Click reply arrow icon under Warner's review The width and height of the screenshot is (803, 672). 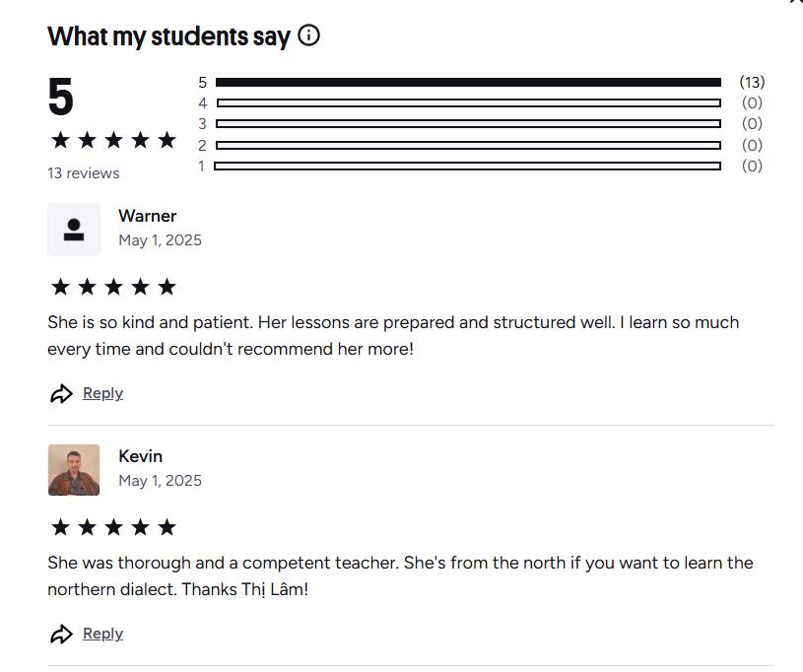point(61,394)
